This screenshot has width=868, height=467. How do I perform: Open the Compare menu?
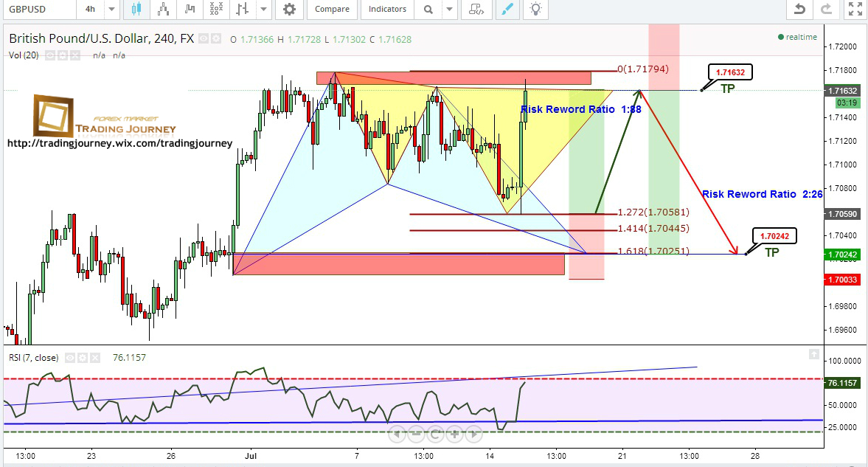[332, 9]
